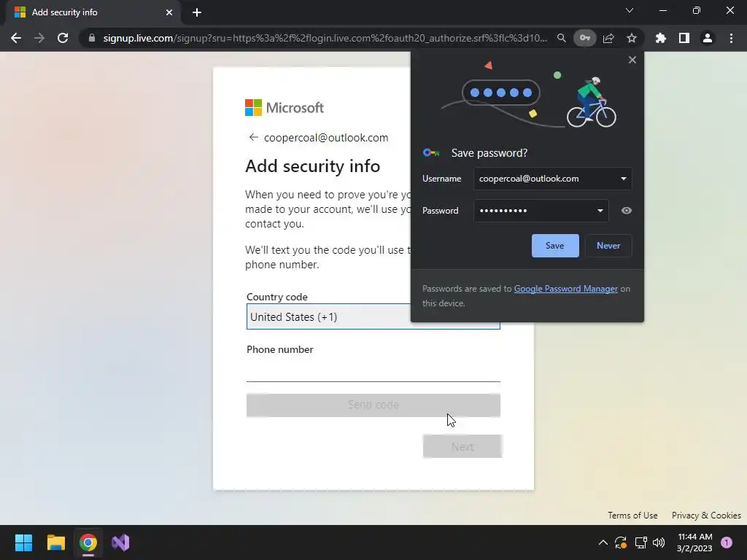Image resolution: width=747 pixels, height=560 pixels.
Task: Click the sync update tray icon
Action: 621,542
